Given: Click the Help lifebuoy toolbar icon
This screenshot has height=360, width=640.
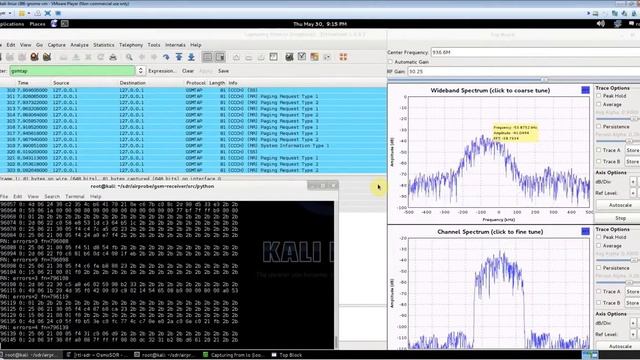Looking at the screenshot, I should (x=343, y=57).
